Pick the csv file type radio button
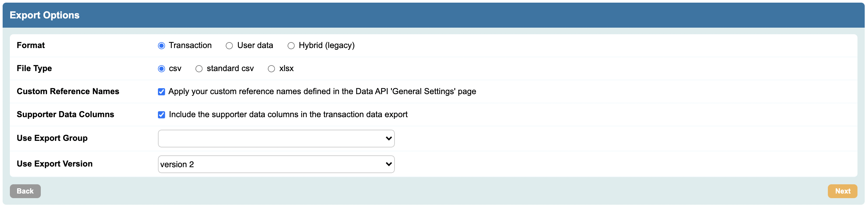The width and height of the screenshot is (868, 208). (162, 69)
